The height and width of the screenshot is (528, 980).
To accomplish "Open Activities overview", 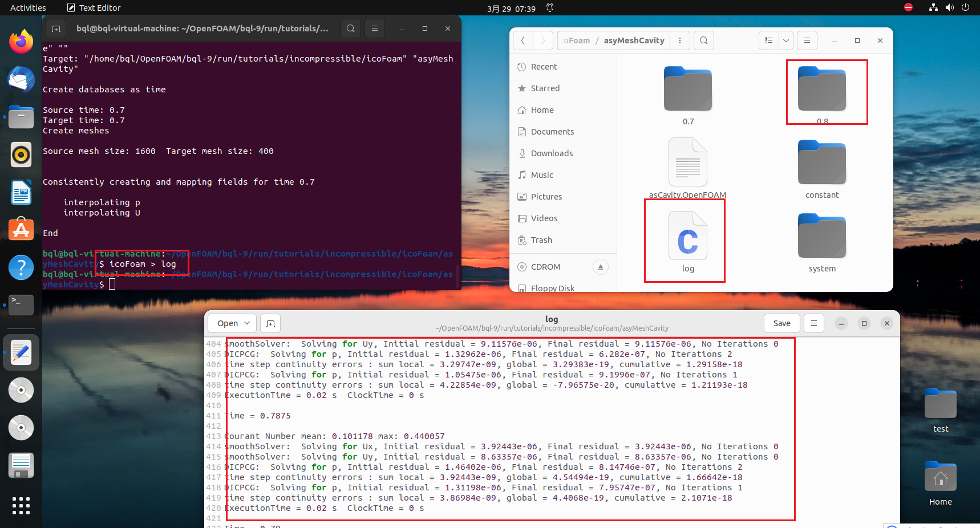I will (28, 8).
